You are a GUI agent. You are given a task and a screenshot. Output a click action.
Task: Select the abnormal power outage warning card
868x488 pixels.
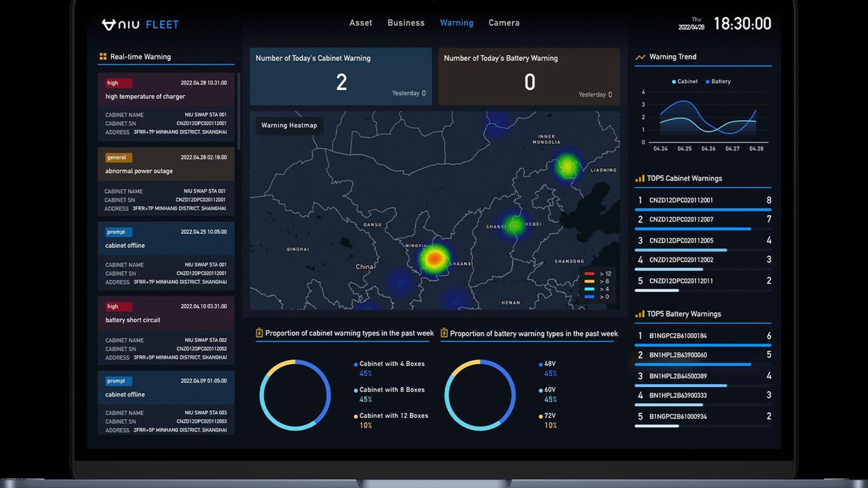point(166,171)
